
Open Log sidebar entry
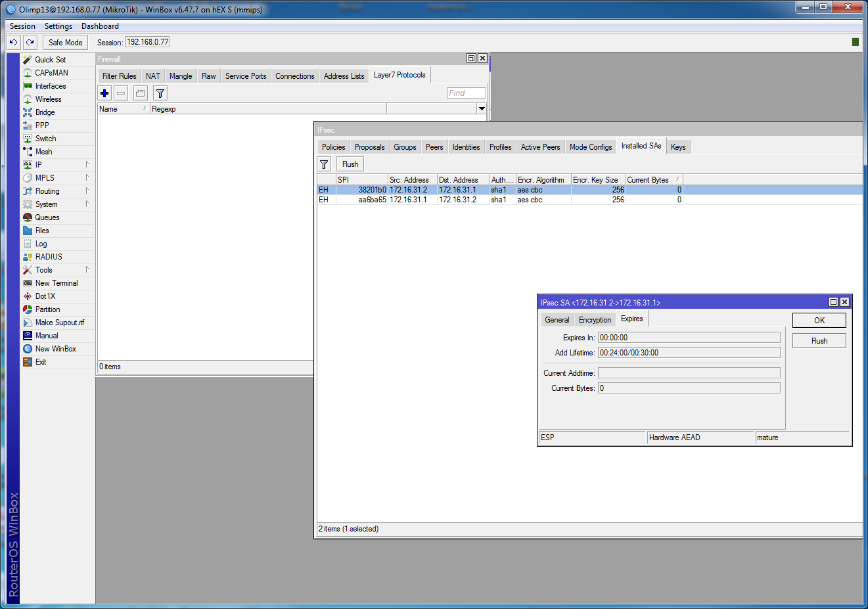tap(41, 244)
